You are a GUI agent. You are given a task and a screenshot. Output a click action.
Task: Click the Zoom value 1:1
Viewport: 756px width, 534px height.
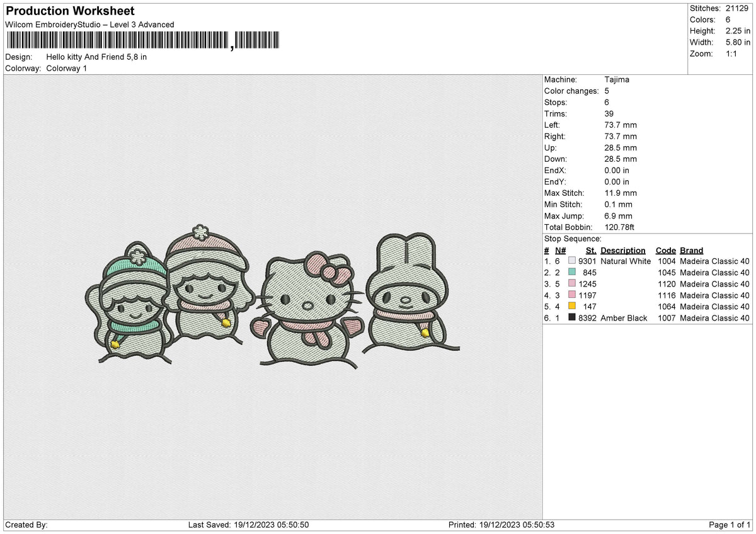pyautogui.click(x=732, y=54)
